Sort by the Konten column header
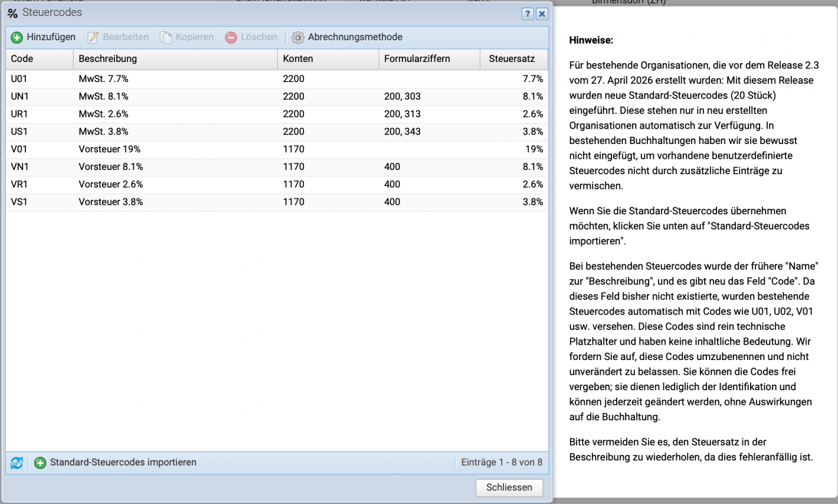 pos(328,59)
